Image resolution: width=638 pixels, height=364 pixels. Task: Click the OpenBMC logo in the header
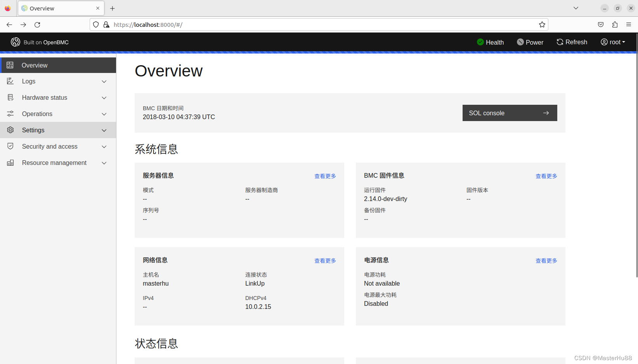pyautogui.click(x=16, y=42)
